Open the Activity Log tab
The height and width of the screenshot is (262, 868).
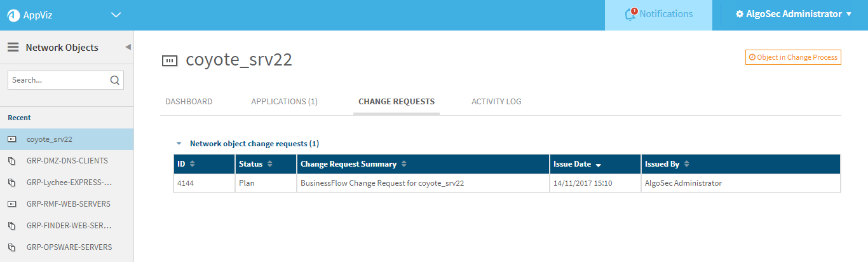click(x=496, y=102)
